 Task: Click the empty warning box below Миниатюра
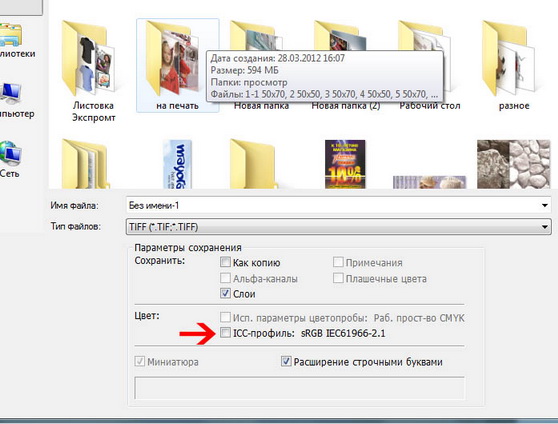(299, 388)
